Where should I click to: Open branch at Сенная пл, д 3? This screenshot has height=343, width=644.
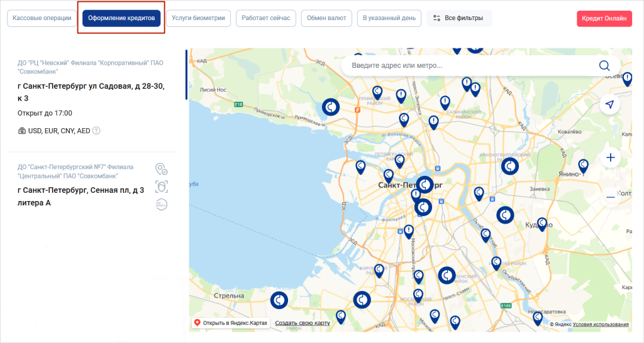81,197
